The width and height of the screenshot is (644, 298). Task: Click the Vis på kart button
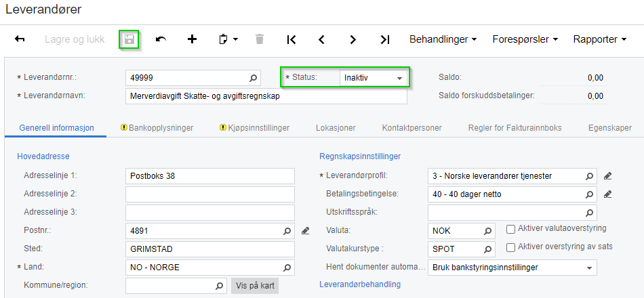255,286
